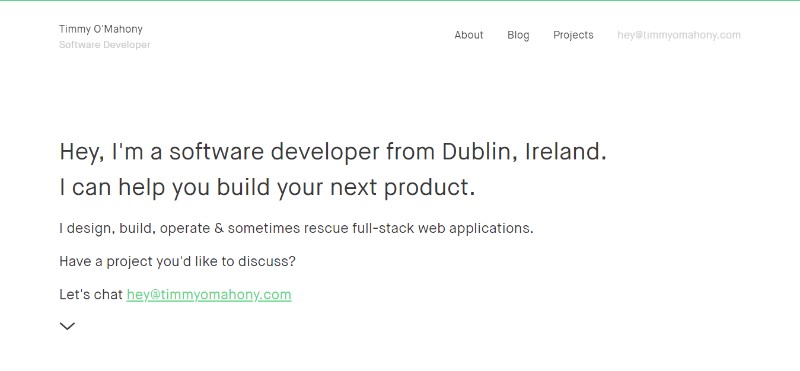Click the Timmy O'Mahony site title

click(101, 29)
